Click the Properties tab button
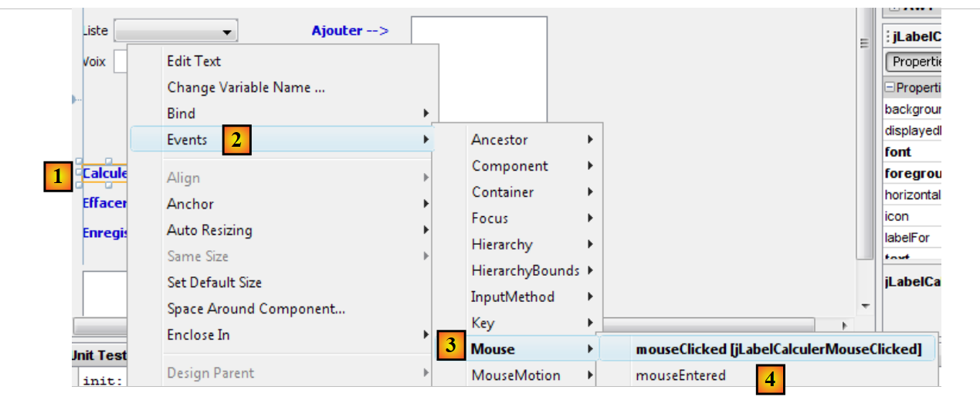The image size is (980, 407). point(914,62)
